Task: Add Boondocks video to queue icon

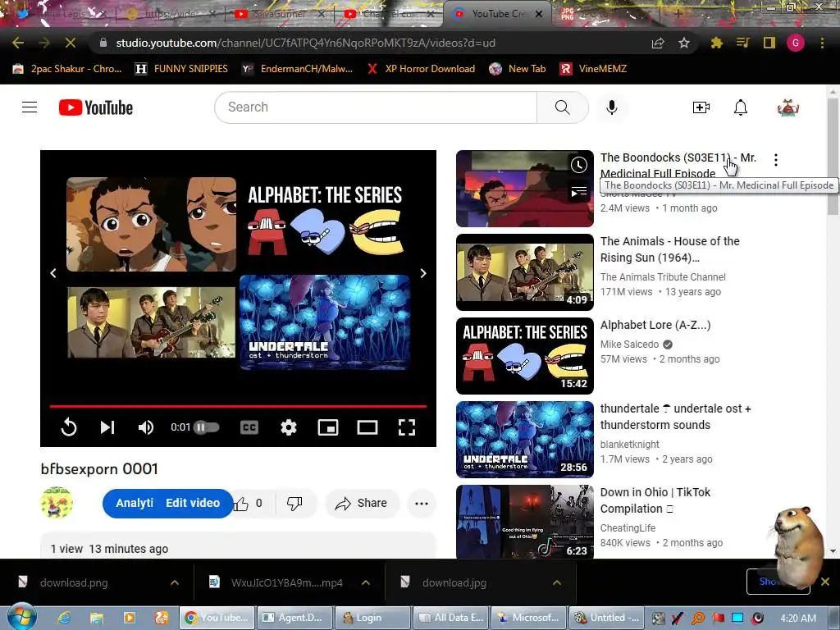Action: 578,192
